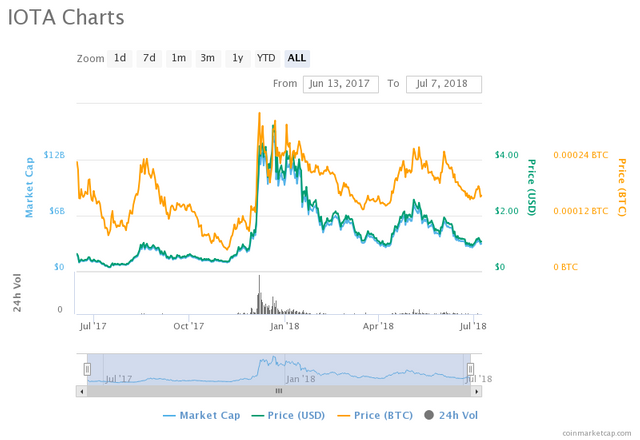This screenshot has width=640, height=440.
Task: Click the $2.00 price axis label
Action: [507, 211]
